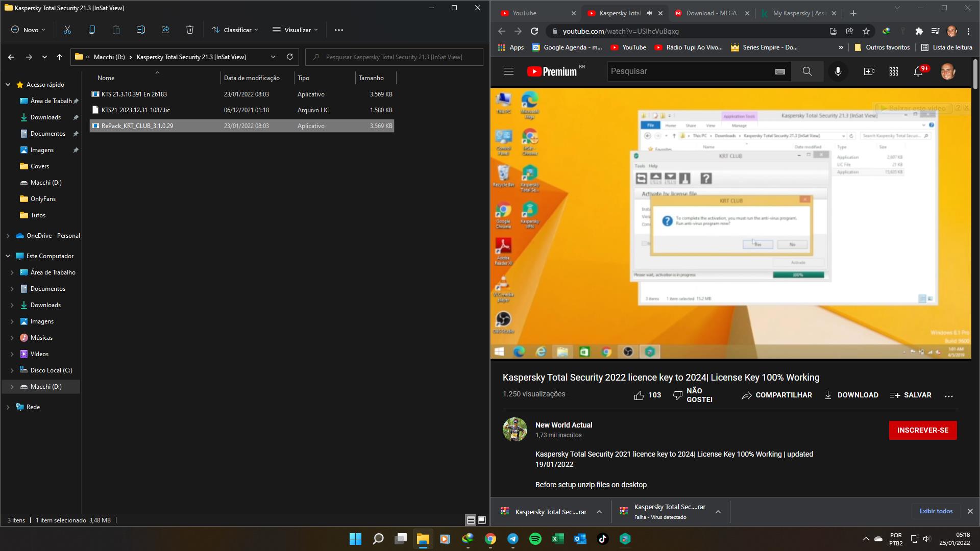Switch to the Download - MEGA tab
This screenshot has width=980, height=551.
[710, 13]
